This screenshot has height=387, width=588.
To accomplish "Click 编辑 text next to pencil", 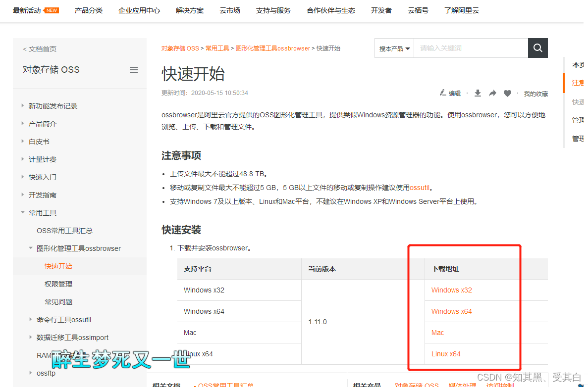I will [x=455, y=93].
